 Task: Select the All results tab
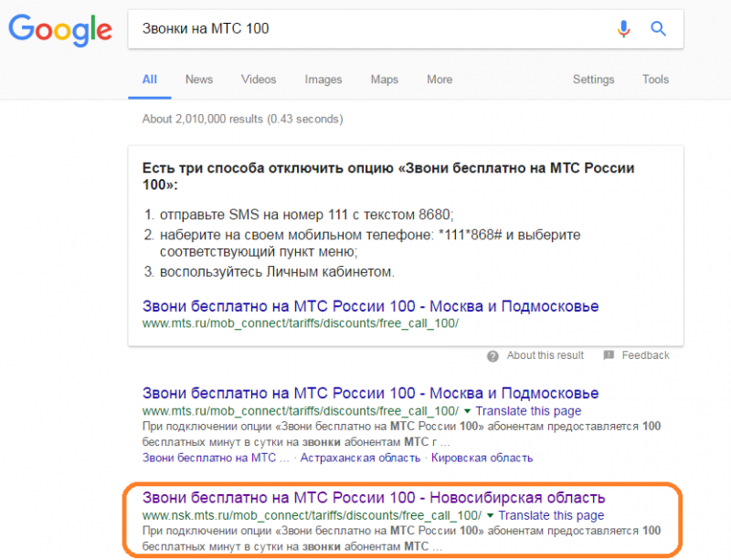tap(150, 79)
